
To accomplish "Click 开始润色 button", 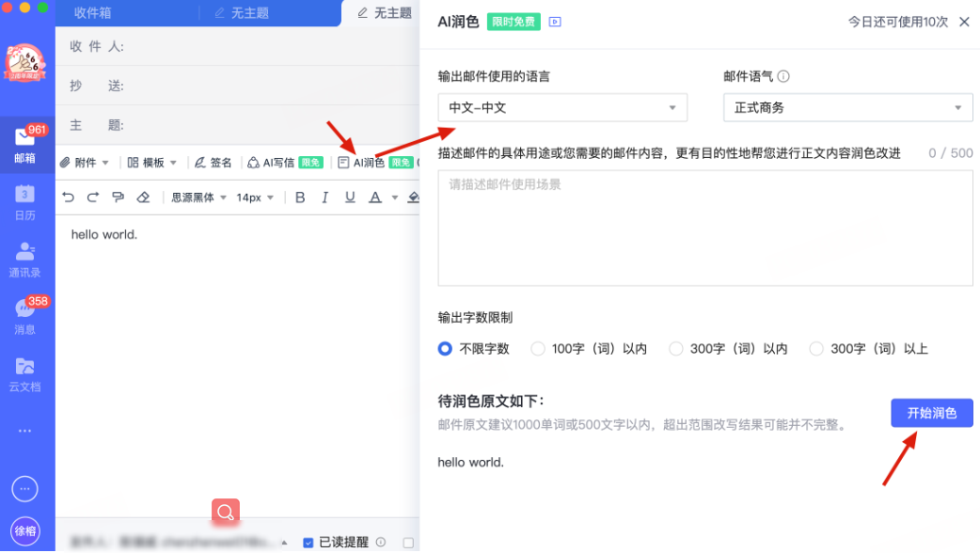I will coord(932,413).
